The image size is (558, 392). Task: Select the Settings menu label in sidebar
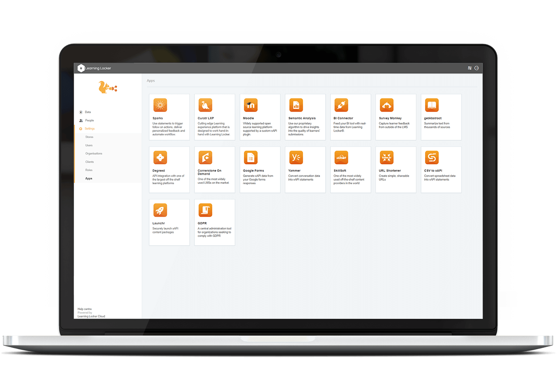coord(90,128)
